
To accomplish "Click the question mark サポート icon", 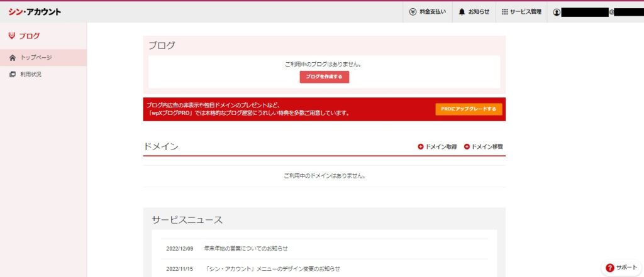I will pyautogui.click(x=609, y=268).
